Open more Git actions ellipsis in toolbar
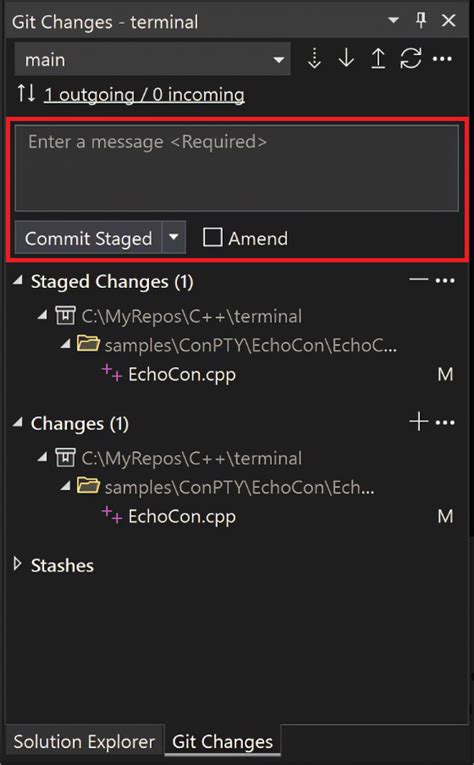This screenshot has width=474, height=765. click(x=442, y=59)
